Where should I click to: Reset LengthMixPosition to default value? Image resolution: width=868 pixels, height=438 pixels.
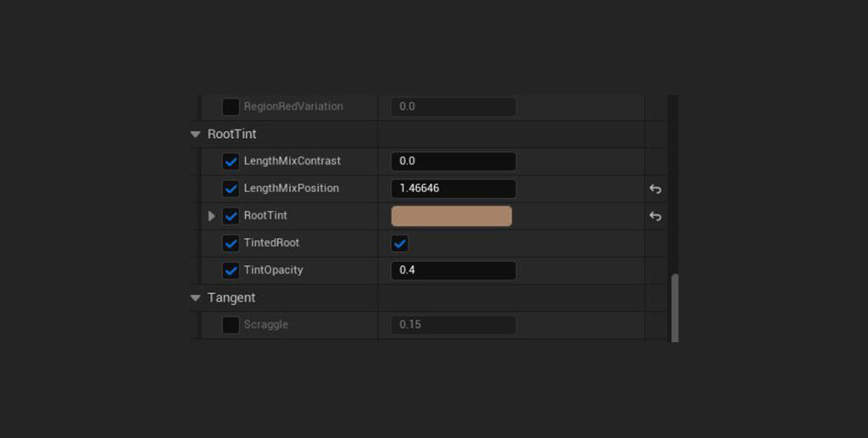point(654,189)
